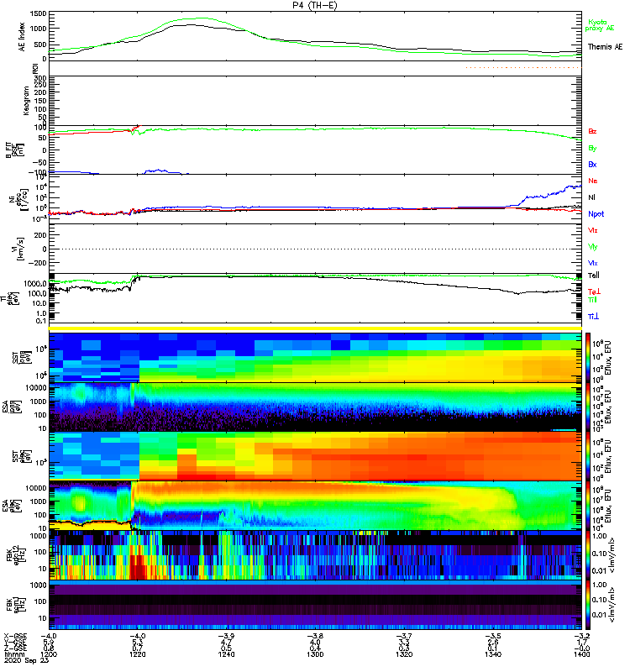630x672 pixels.
Task: Click the "10000" tick on ESA ions axis
Action: tap(36, 388)
